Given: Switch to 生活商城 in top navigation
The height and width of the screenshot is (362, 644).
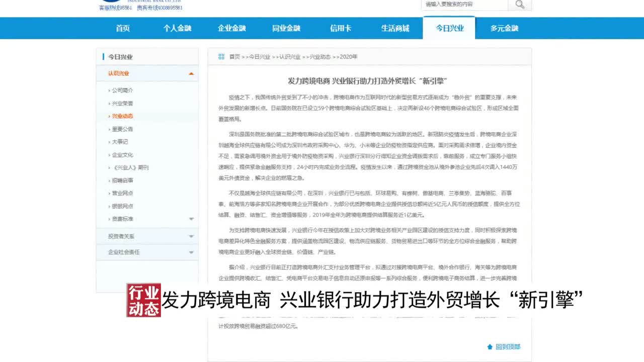Looking at the screenshot, I should coord(395,28).
